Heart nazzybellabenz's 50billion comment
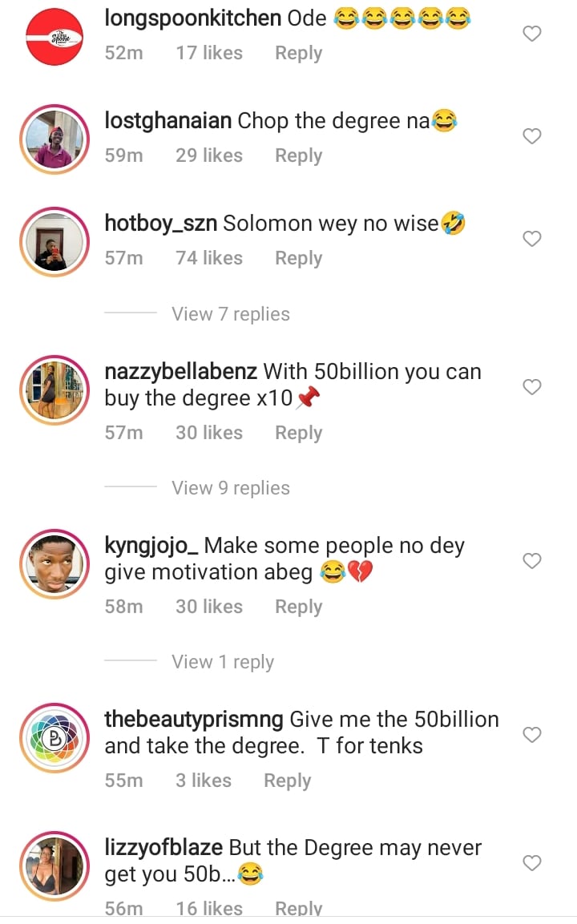This screenshot has height=924, width=577. click(532, 387)
